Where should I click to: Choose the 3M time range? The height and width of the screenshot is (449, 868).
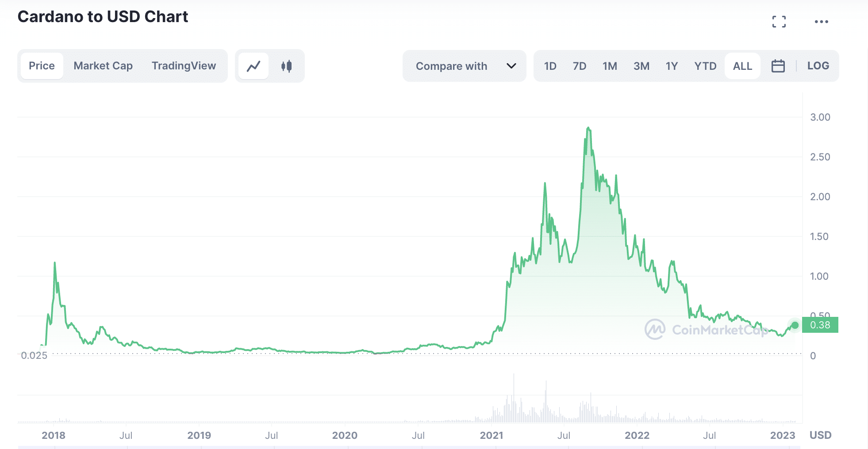641,66
